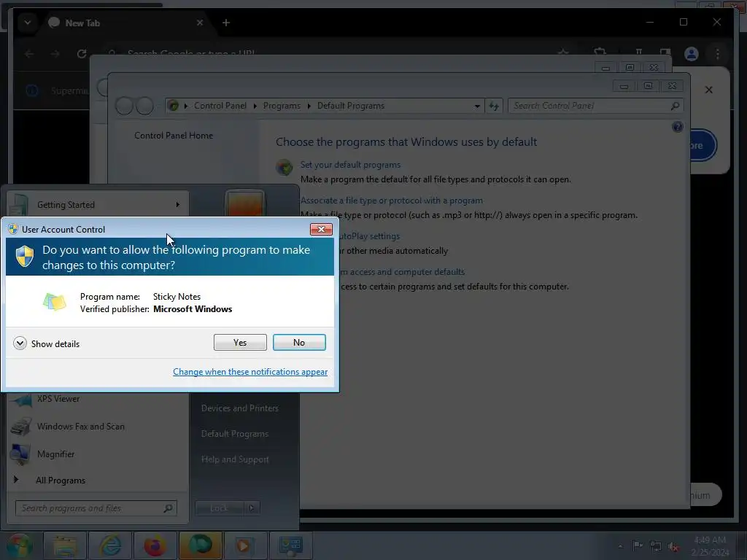
Task: Click the browser tab search chevron
Action: pos(28,23)
